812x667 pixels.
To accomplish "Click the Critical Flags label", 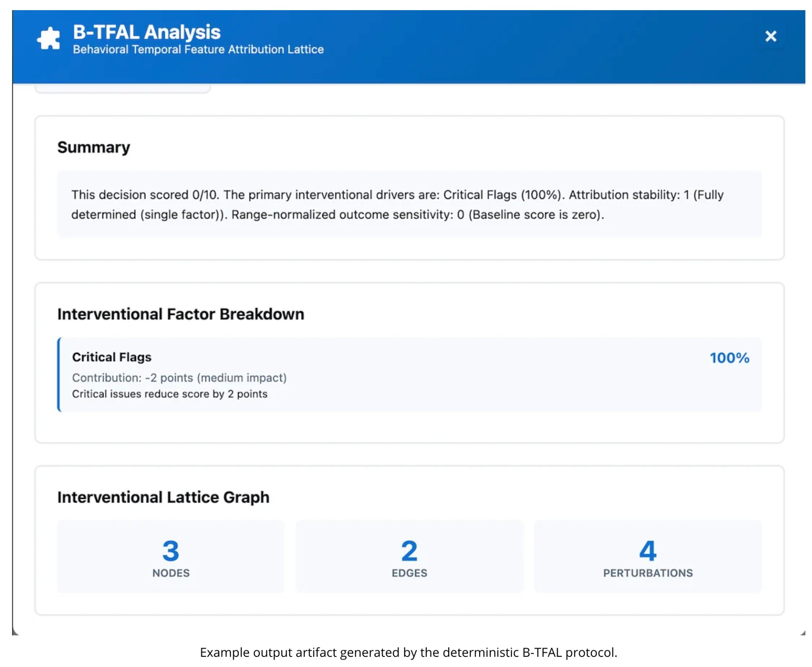I will pyautogui.click(x=112, y=357).
